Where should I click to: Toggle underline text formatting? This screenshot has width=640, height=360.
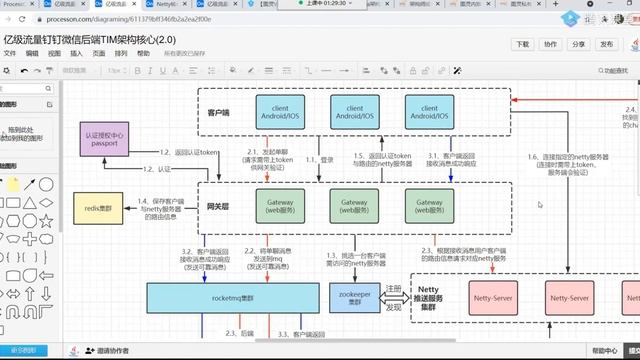[x=163, y=71]
